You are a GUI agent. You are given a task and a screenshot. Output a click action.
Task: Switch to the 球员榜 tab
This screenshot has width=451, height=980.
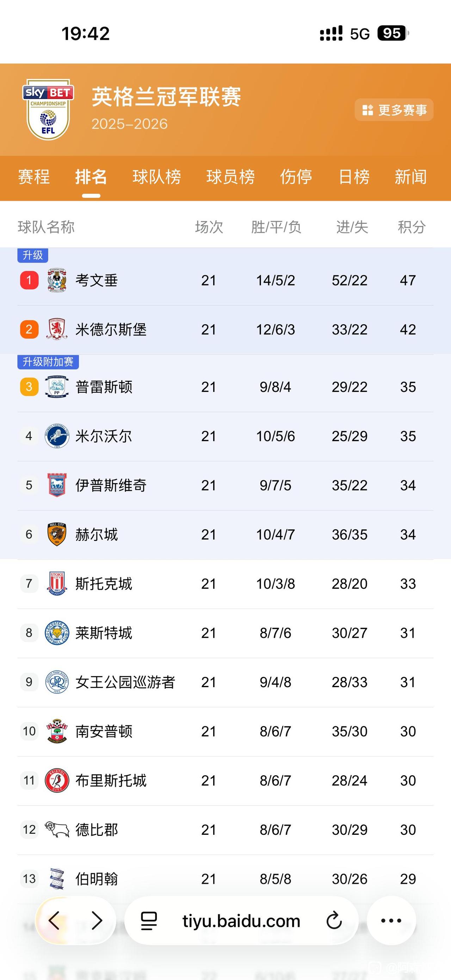click(x=230, y=177)
